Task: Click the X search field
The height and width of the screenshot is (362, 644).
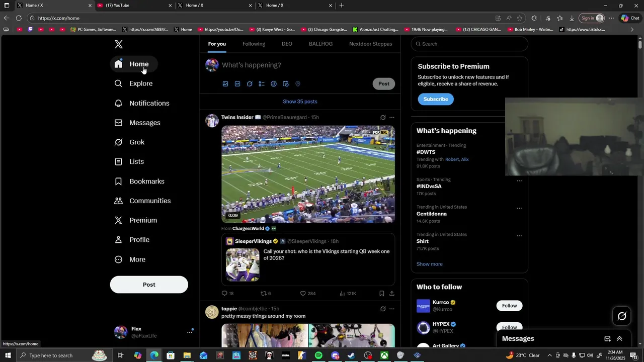Action: click(469, 44)
